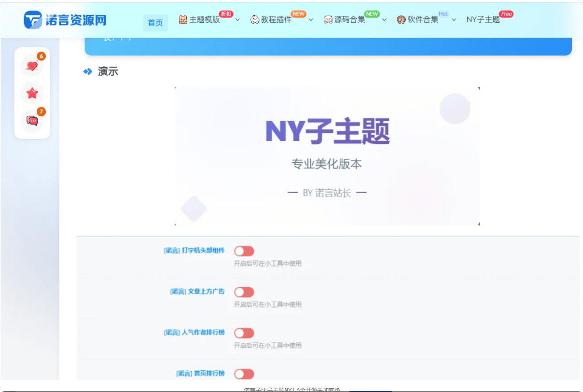Click the [诺言] 人气作者排行榜 label
Image resolution: width=583 pixels, height=392 pixels.
tap(194, 333)
